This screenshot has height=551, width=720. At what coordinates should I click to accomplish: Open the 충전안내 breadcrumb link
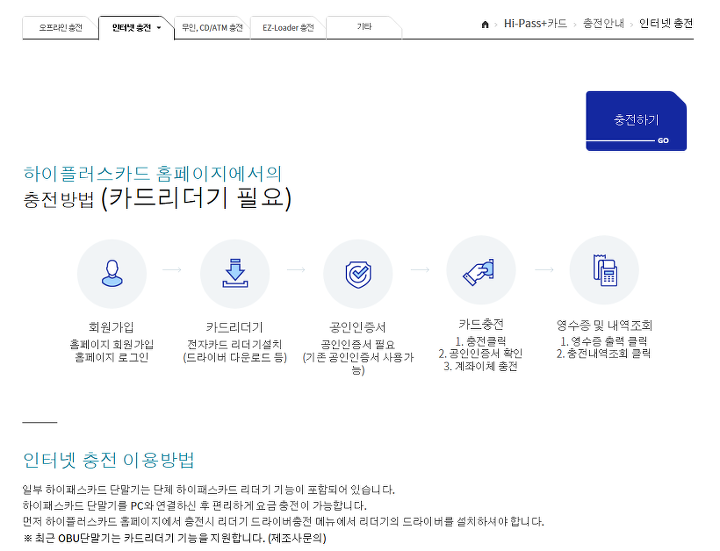click(x=603, y=23)
